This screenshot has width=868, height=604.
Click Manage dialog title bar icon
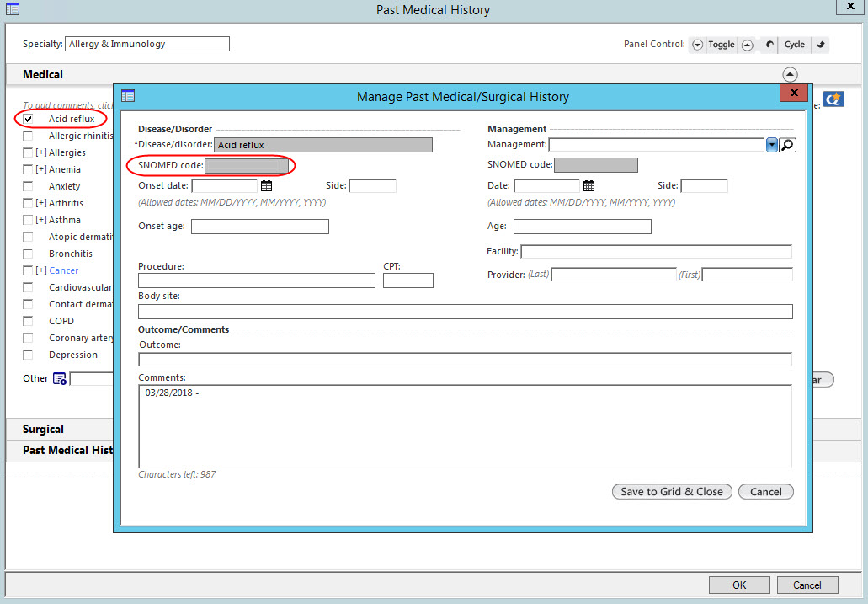(x=128, y=96)
